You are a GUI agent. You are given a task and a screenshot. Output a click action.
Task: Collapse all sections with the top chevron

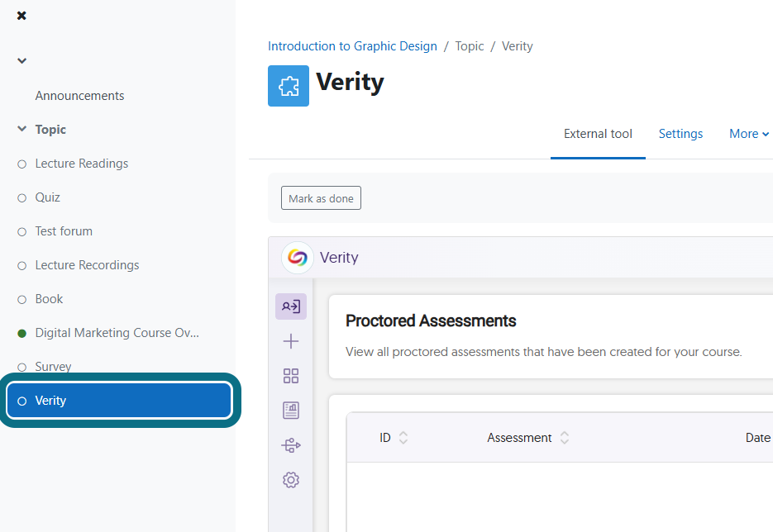tap(21, 61)
